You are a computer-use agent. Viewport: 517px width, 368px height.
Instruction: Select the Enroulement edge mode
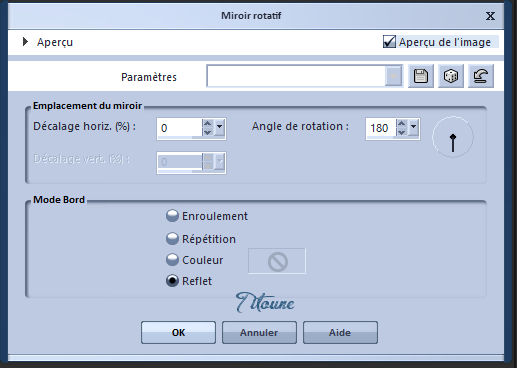coord(172,216)
